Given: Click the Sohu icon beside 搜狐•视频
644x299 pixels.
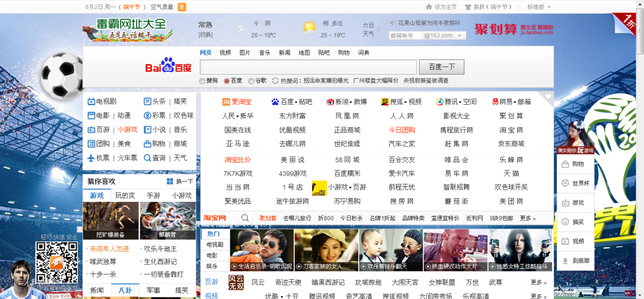Looking at the screenshot, I should click(x=385, y=102).
